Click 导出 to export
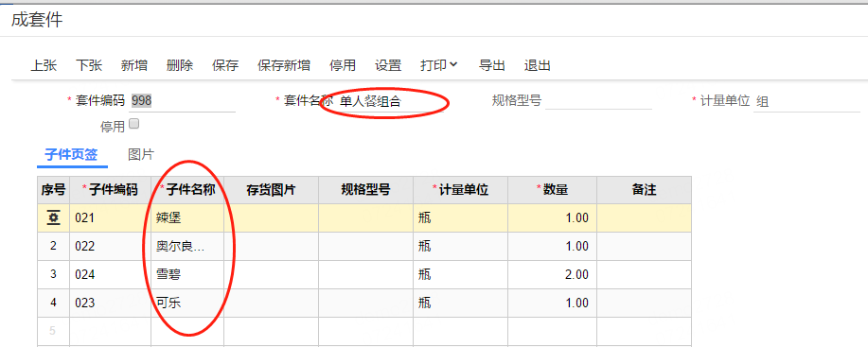 (492, 66)
